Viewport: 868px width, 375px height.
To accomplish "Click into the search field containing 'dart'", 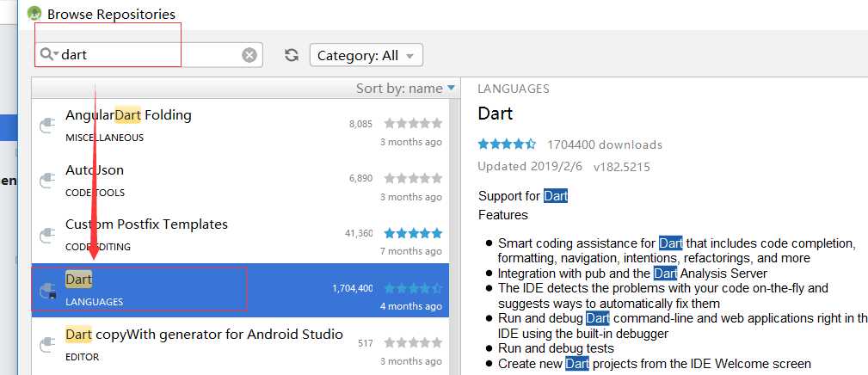I will tap(150, 55).
